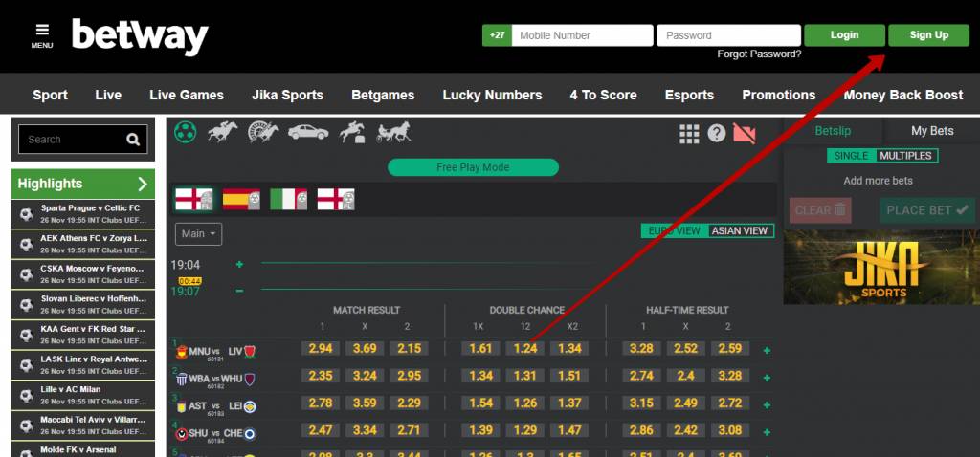Screen dimensions: 980x457
Task: Expand the 19:04 round plus sign
Action: [239, 265]
